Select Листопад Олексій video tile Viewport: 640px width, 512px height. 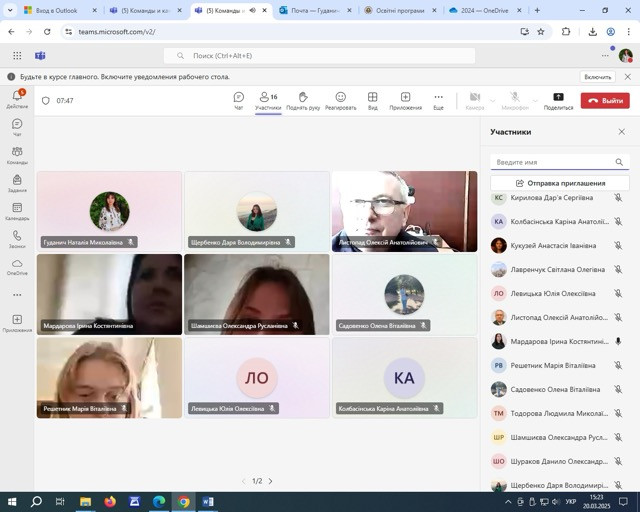pyautogui.click(x=404, y=211)
